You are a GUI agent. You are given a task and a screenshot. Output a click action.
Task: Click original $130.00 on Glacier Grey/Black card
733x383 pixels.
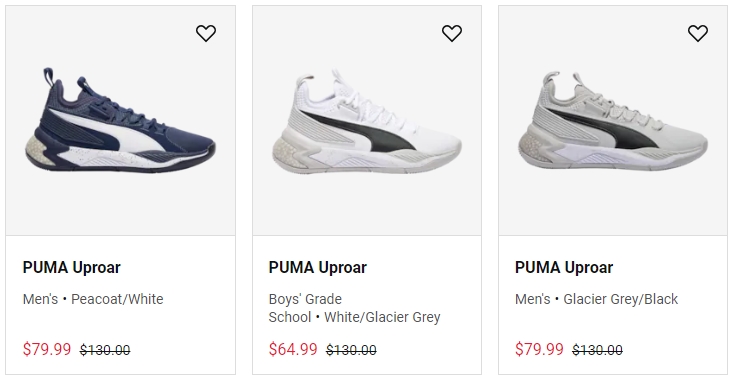(597, 350)
